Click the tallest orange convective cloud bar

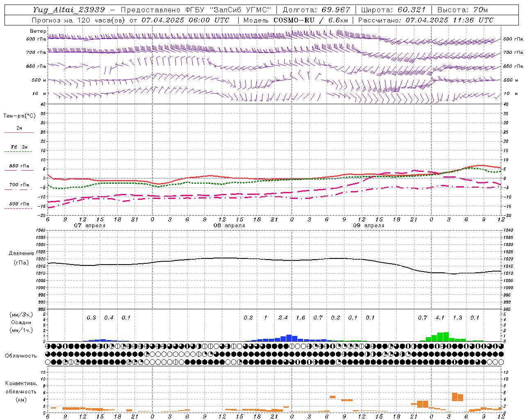coord(454,397)
